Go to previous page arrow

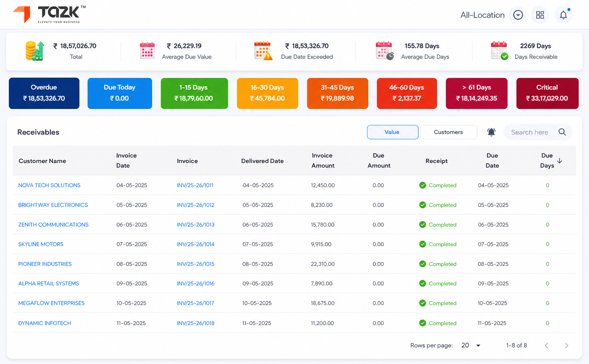[547, 346]
